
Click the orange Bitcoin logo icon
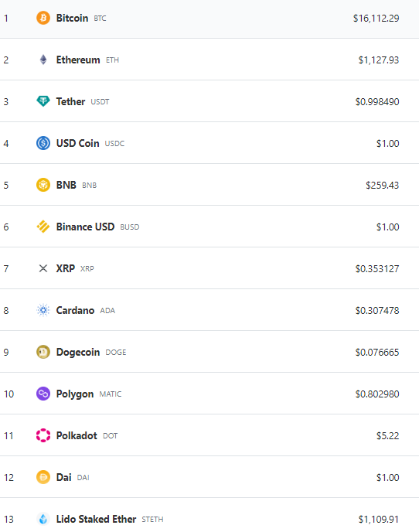point(43,18)
